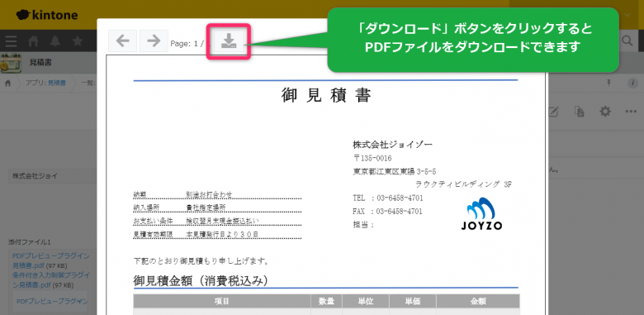Open the favorites star icon
The image size is (644, 315).
(78, 41)
